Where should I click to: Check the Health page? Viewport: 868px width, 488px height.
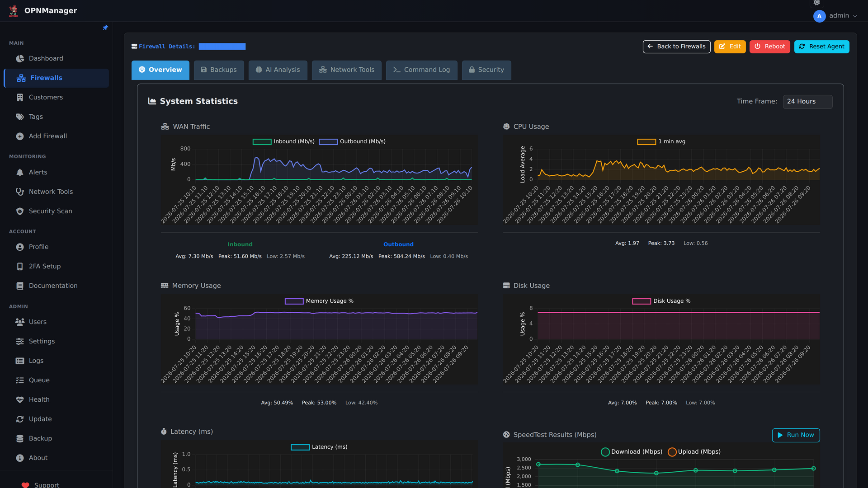pyautogui.click(x=56, y=399)
